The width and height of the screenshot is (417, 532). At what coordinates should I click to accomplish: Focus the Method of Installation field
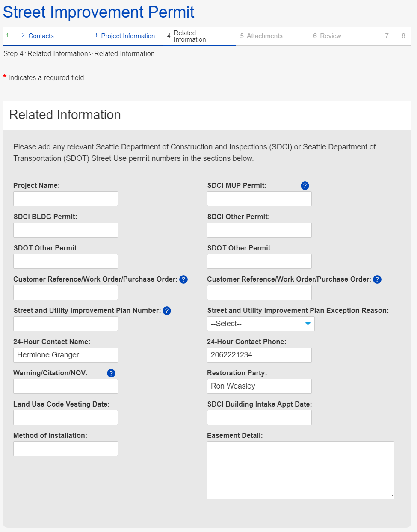(x=65, y=449)
